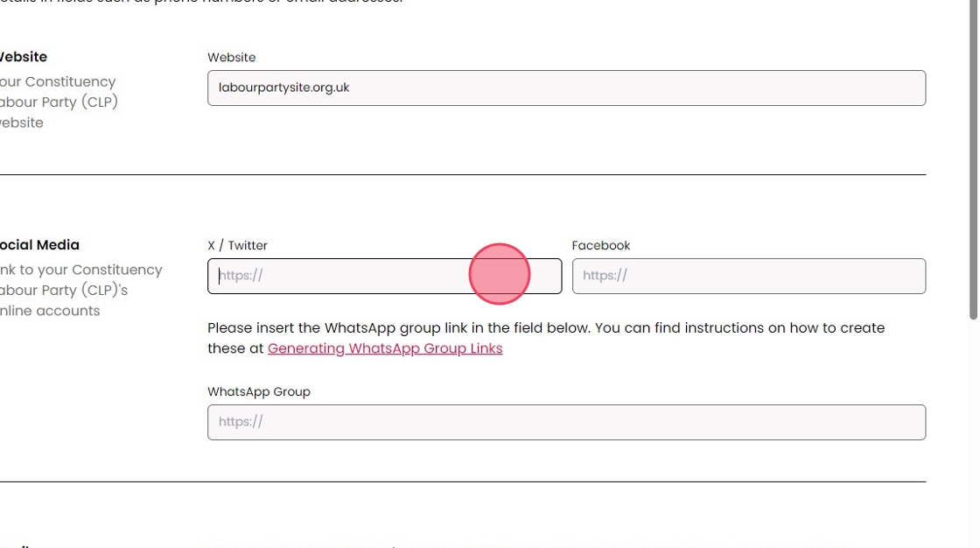Click the labourpartysite.org.uk text
Image resolution: width=980 pixels, height=548 pixels.
[x=284, y=88]
